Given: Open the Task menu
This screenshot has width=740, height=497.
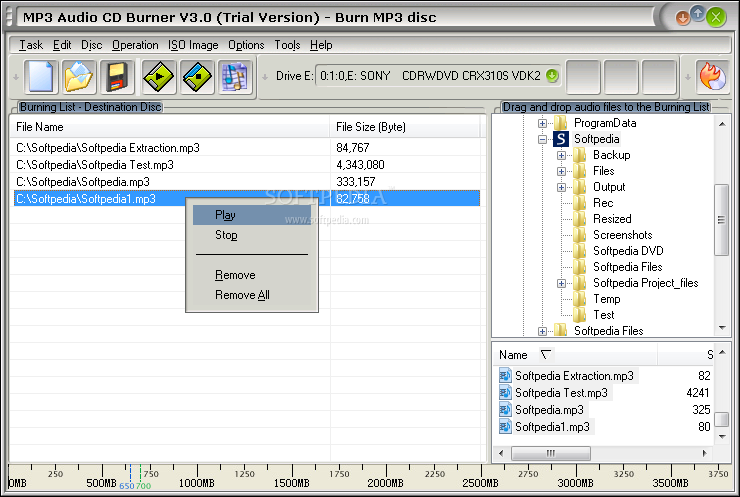Looking at the screenshot, I should pos(31,45).
